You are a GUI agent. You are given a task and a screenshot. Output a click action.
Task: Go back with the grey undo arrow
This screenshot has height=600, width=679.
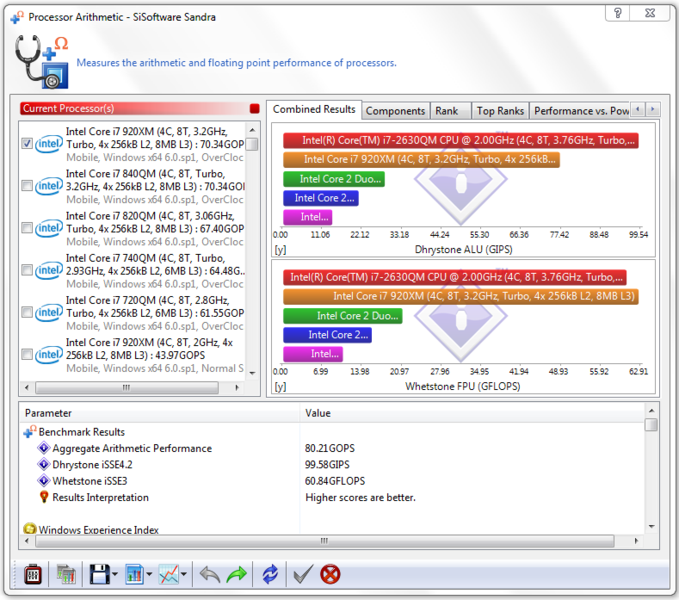click(x=210, y=575)
